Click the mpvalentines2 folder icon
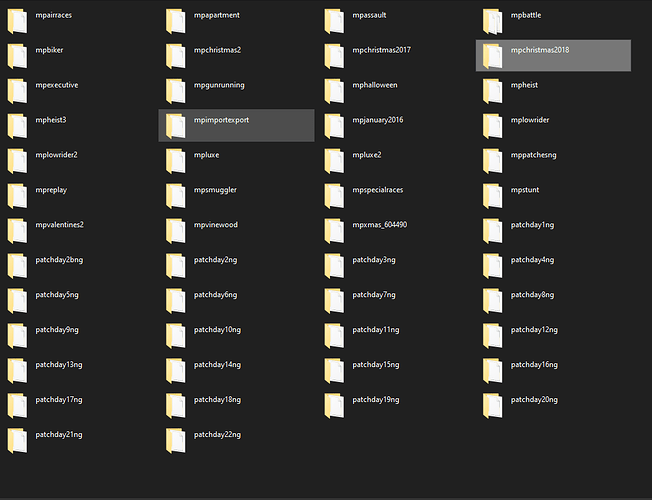Viewport: 652px width, 500px height. click(x=17, y=230)
